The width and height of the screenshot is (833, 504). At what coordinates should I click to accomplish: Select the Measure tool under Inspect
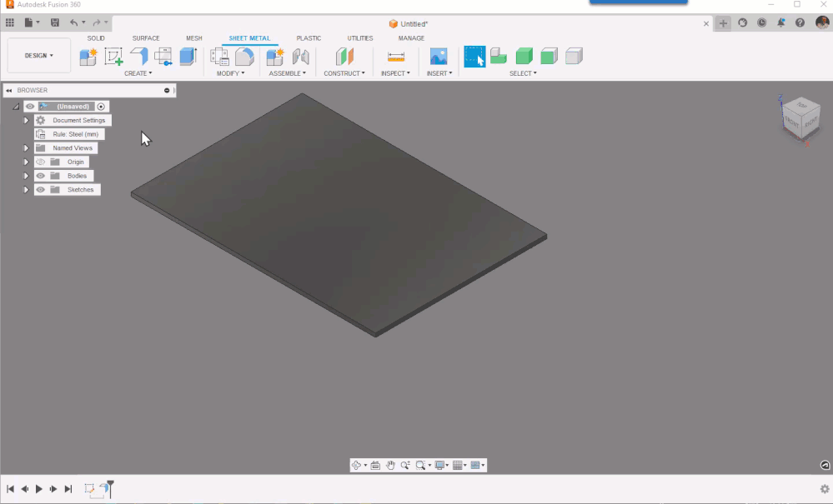pyautogui.click(x=396, y=57)
